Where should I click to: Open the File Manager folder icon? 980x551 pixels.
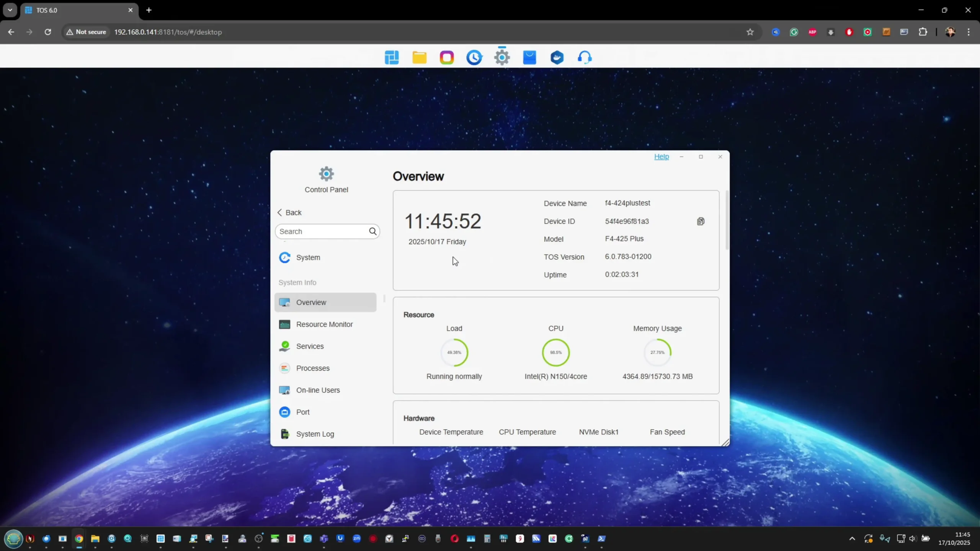(419, 57)
